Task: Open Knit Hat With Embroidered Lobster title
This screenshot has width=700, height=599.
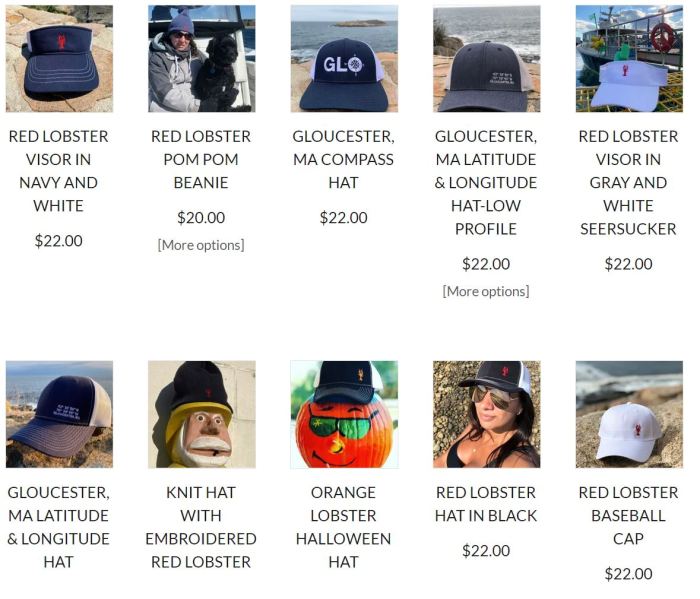Action: 201,527
